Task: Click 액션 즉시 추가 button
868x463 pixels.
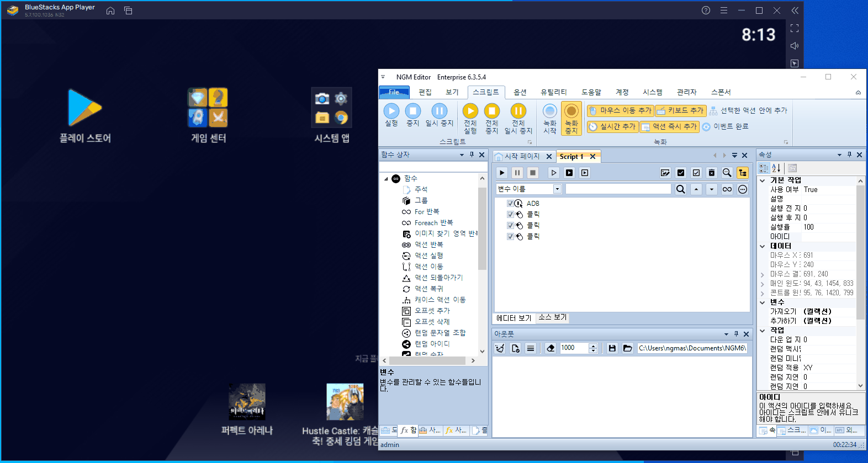Action: tap(669, 126)
